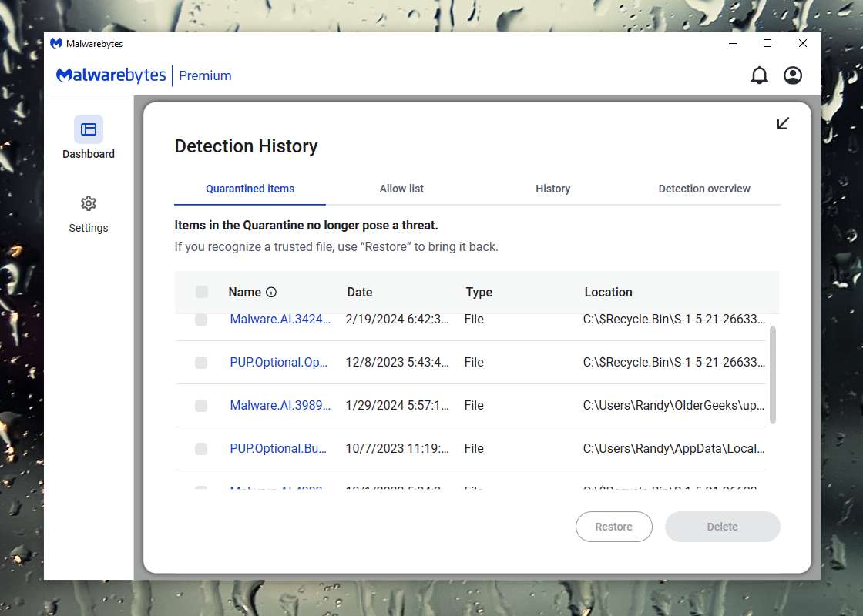Check the Malware.AI.3989 row checkbox

201,405
